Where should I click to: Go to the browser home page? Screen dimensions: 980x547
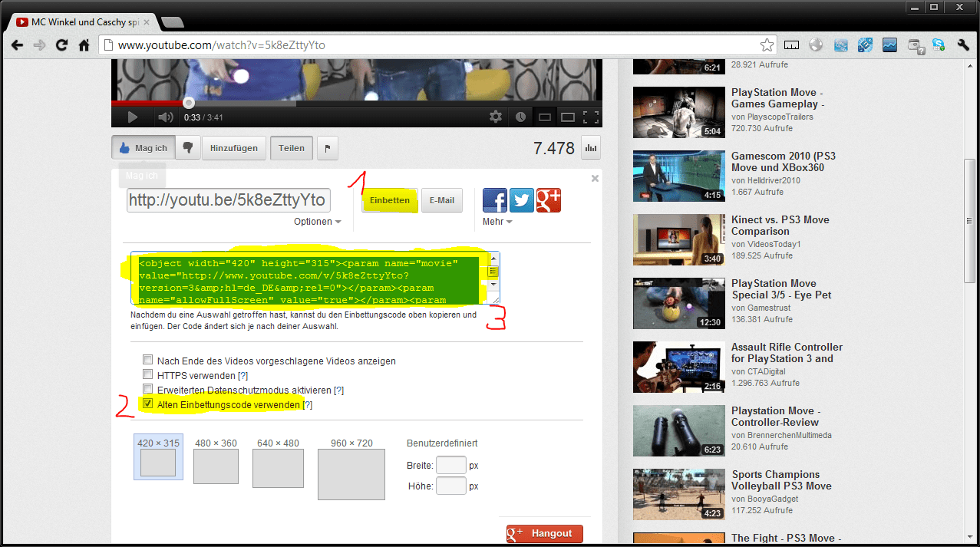(x=84, y=44)
